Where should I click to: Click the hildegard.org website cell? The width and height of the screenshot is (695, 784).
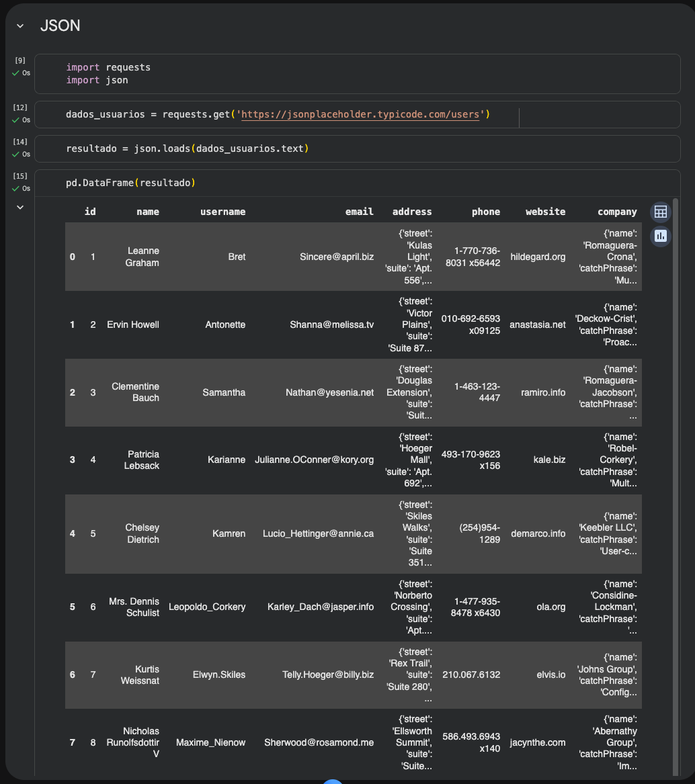click(538, 257)
